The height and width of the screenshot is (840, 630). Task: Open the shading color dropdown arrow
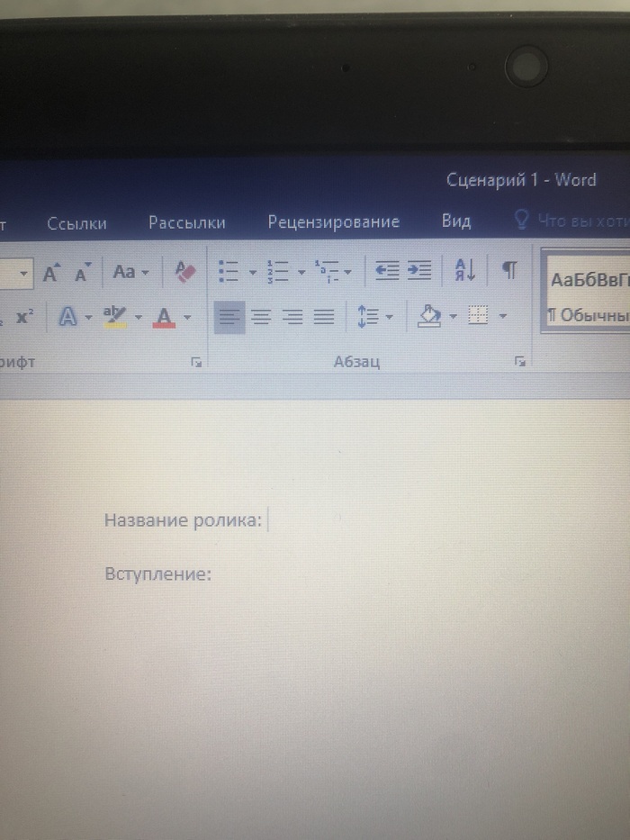coord(453,317)
